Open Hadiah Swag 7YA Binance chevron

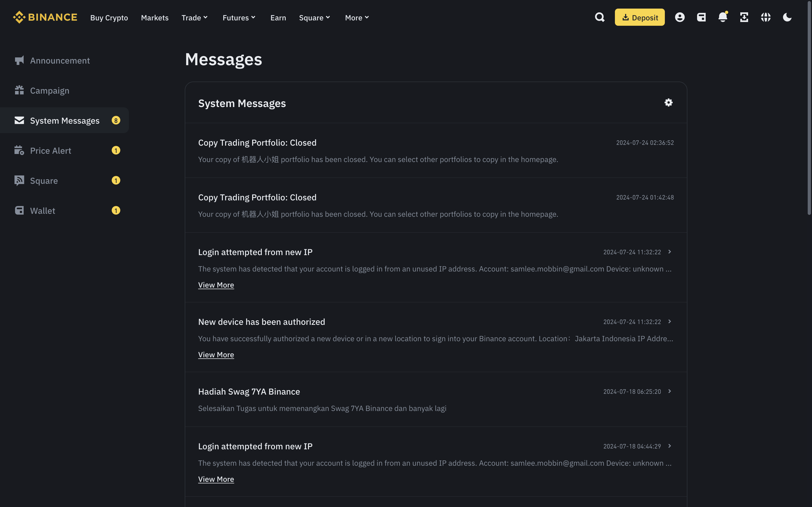[669, 391]
